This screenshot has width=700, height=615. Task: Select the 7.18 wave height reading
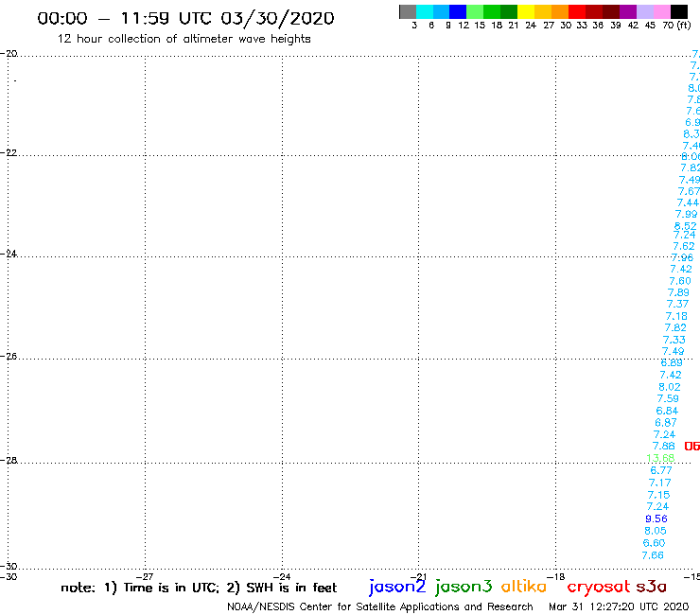[x=676, y=316]
